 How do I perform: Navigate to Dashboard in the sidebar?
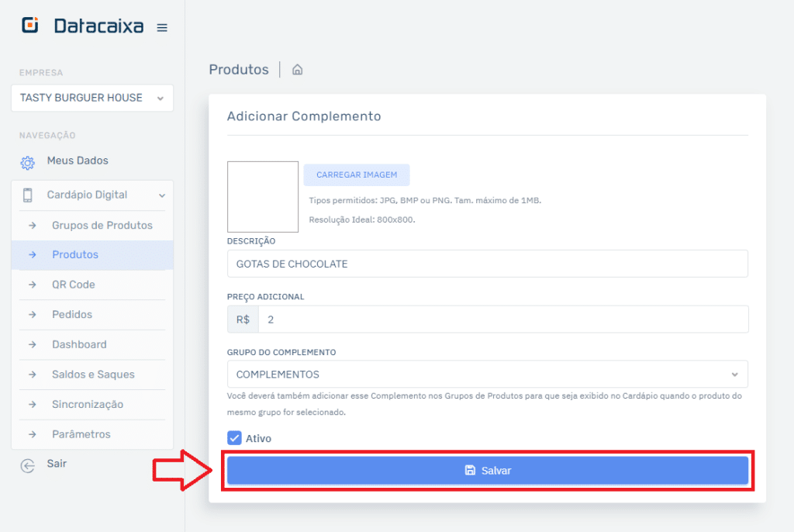pyautogui.click(x=79, y=344)
